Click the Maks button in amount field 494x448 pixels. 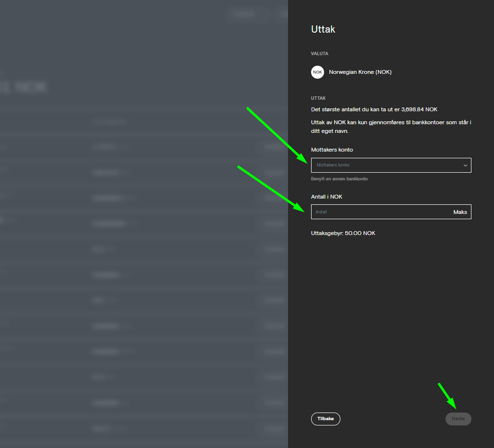[x=460, y=212]
